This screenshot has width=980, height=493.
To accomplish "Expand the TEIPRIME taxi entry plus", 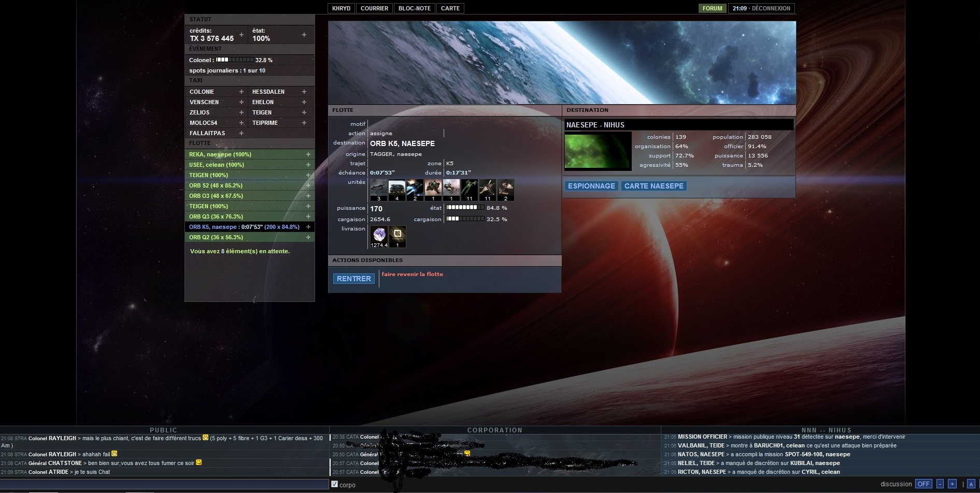I will tap(304, 123).
